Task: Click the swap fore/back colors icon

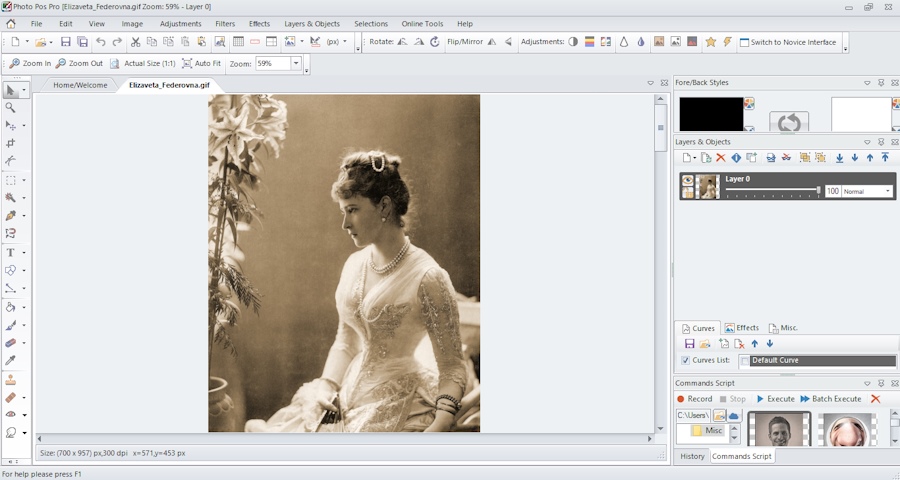Action: (x=788, y=122)
